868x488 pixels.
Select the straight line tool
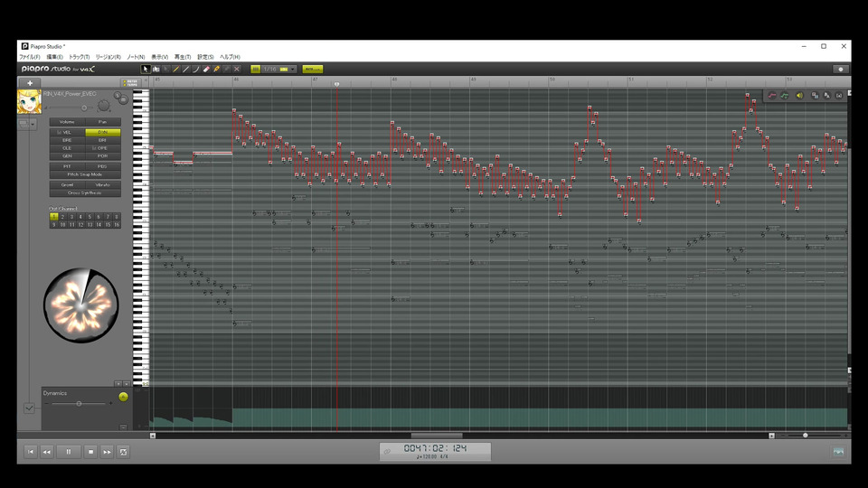point(186,70)
